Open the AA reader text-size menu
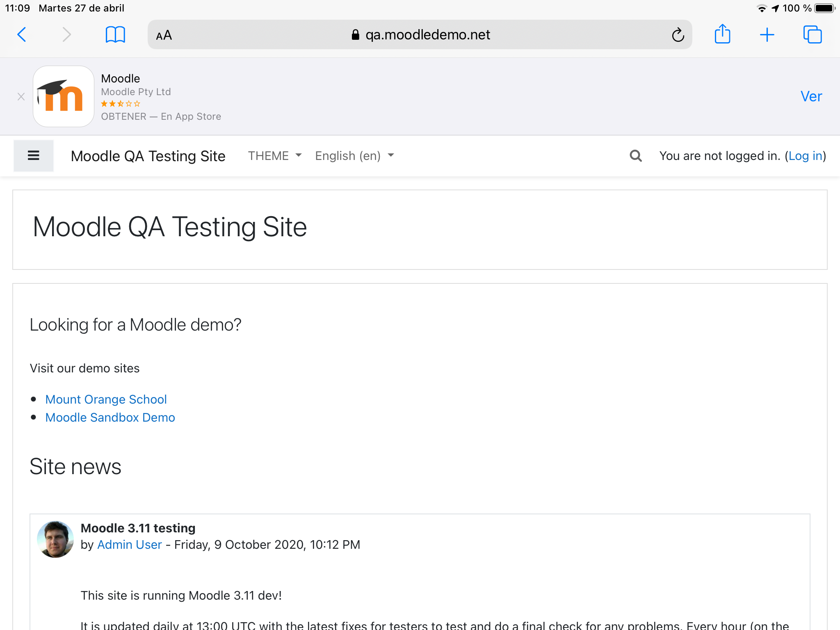Viewport: 840px width, 630px height. [164, 35]
